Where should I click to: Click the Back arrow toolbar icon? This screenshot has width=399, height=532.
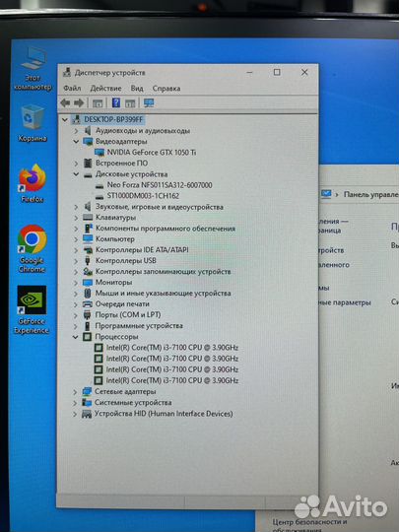65,102
